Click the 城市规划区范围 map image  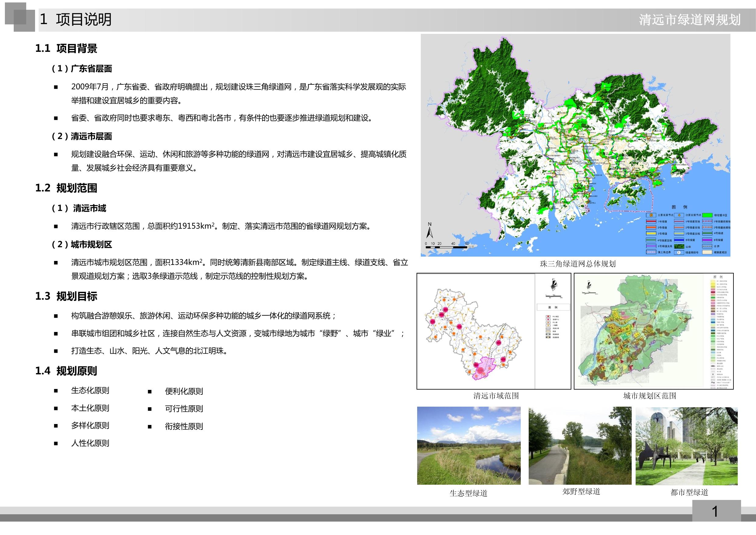point(653,331)
